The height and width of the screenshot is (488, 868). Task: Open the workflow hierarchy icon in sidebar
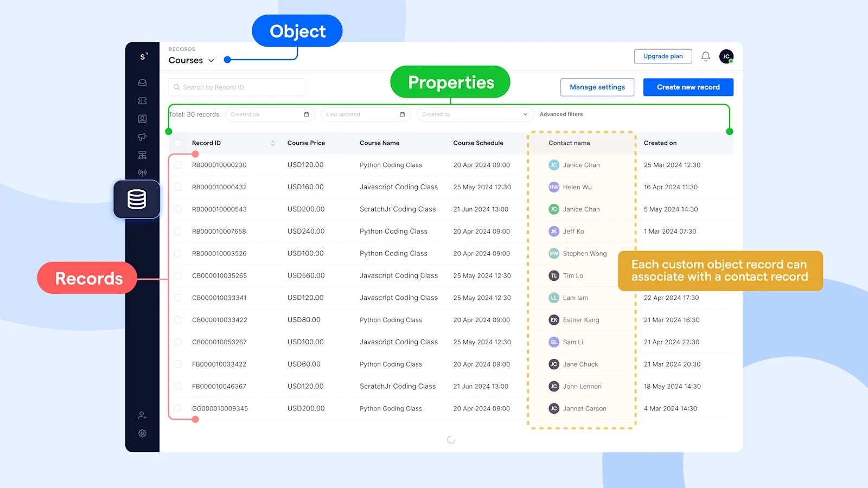tap(142, 155)
